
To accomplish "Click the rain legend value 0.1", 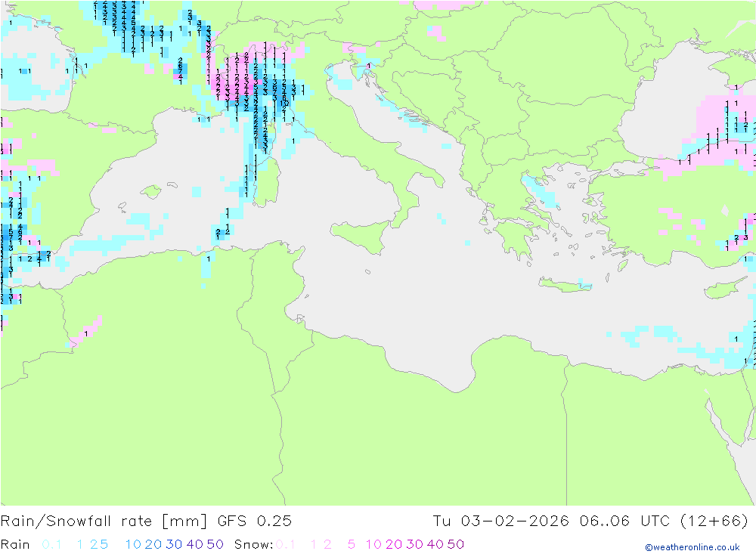I will pos(51,544).
